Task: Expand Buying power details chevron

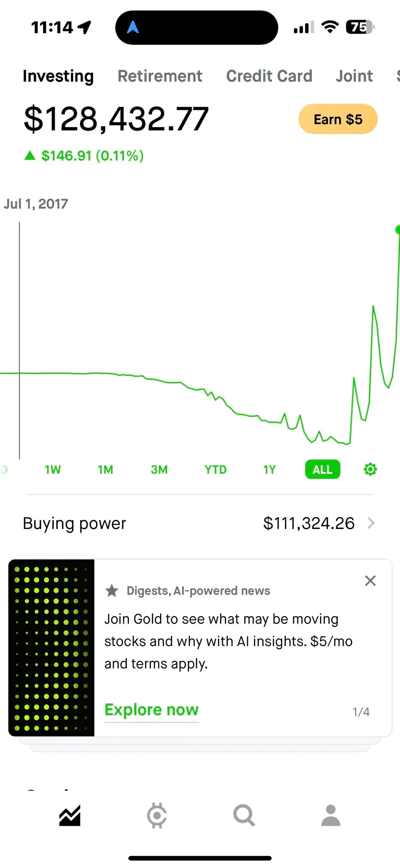Action: [x=371, y=523]
